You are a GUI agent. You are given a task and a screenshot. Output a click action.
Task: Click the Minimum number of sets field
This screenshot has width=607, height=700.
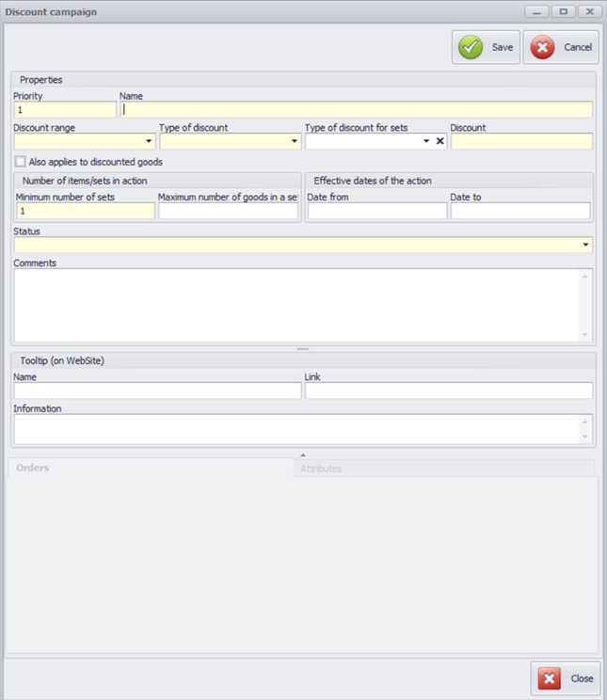click(86, 211)
